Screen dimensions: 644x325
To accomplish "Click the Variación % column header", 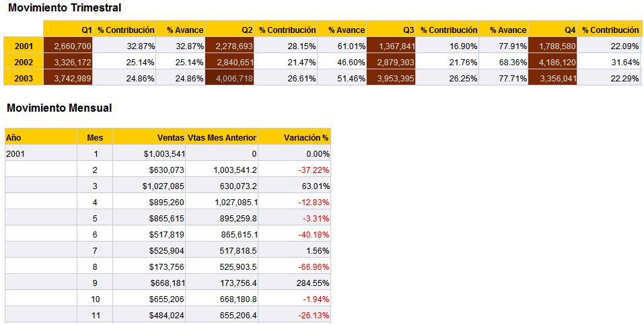I will (295, 137).
